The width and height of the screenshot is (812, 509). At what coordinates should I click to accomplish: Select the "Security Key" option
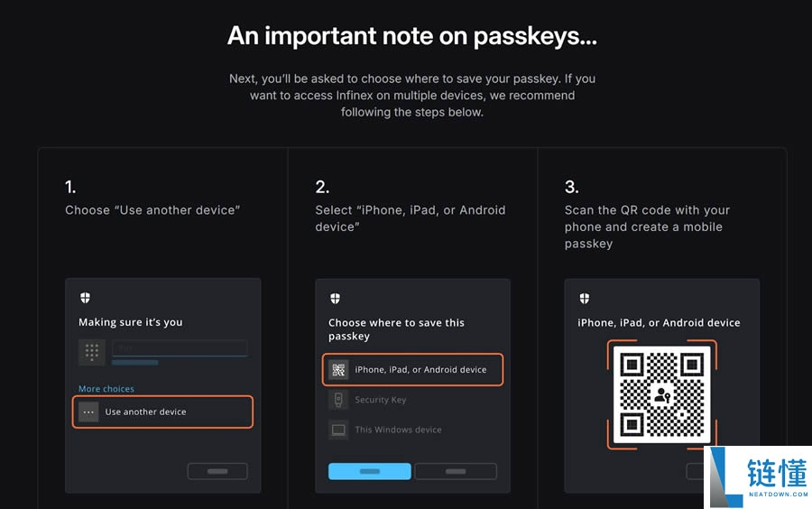380,399
